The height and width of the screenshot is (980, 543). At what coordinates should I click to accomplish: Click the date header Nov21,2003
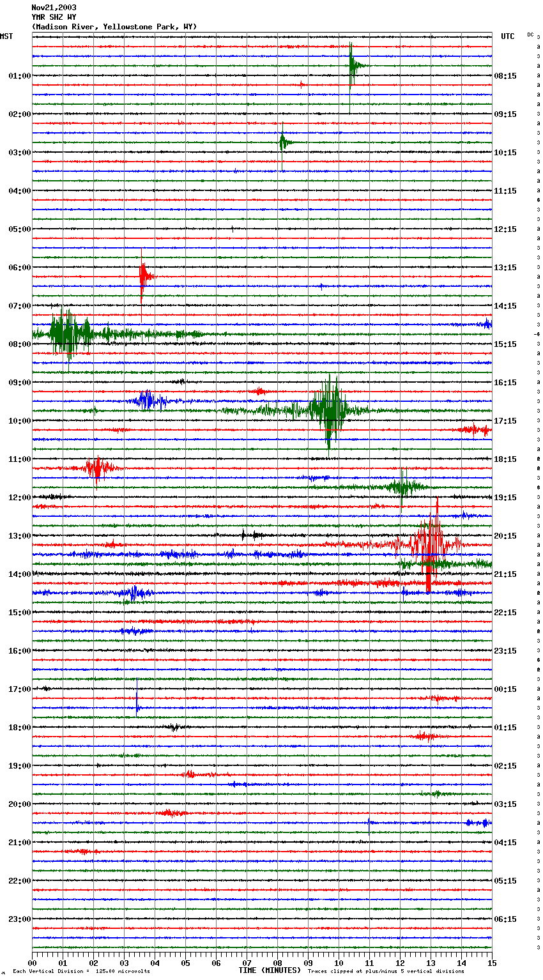click(54, 8)
